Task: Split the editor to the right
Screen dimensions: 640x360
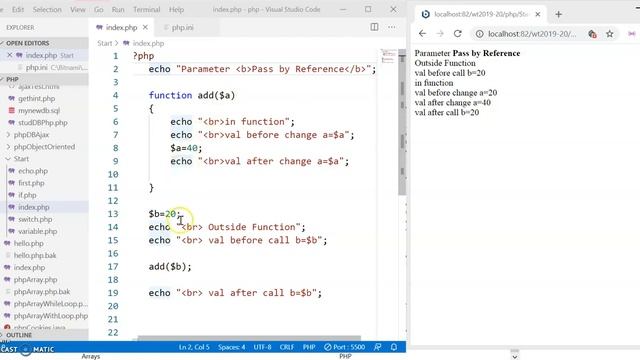Action: [374, 27]
